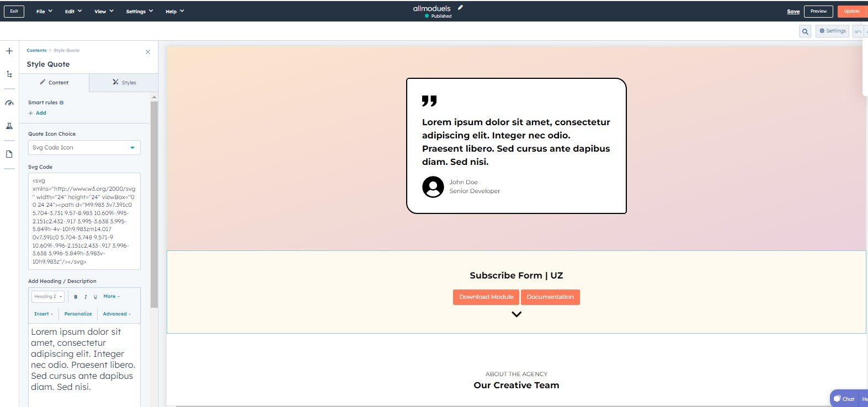Toggle underline formatting in the editor

(95, 297)
